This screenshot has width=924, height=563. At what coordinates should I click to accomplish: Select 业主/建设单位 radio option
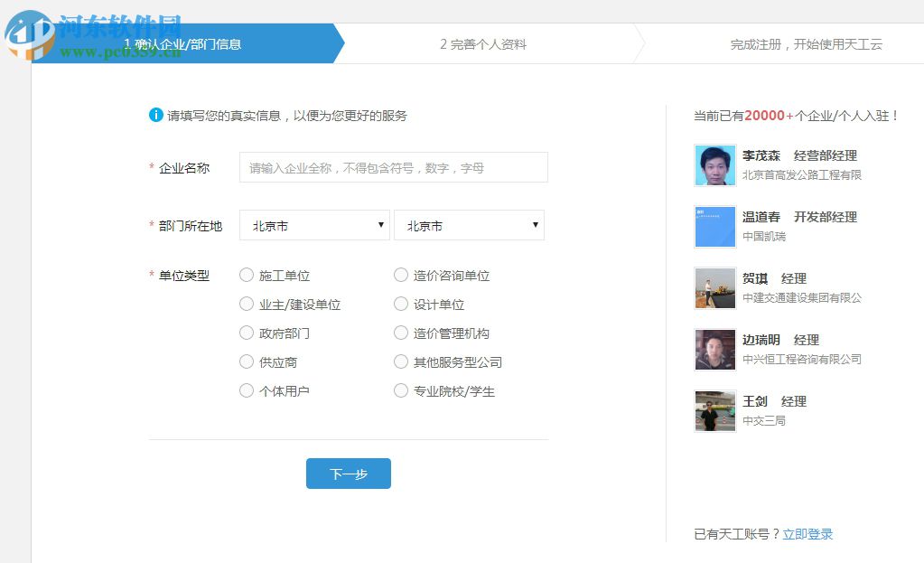click(x=246, y=304)
